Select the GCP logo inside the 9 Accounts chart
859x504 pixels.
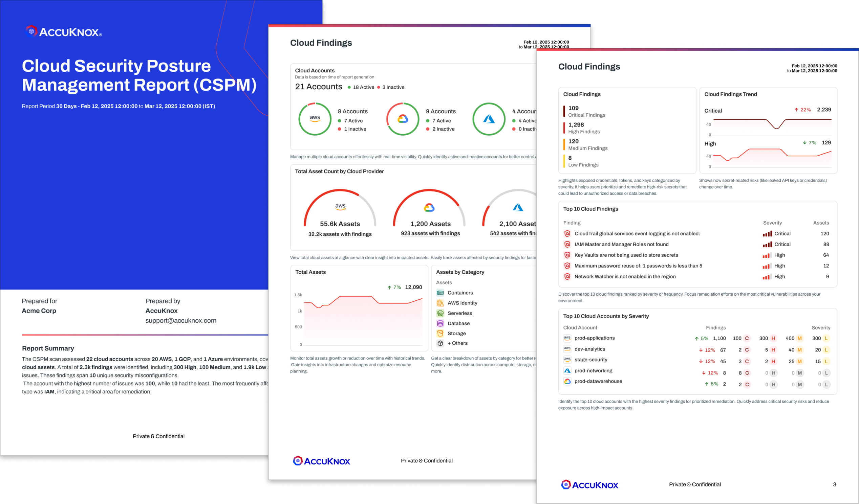pyautogui.click(x=403, y=119)
